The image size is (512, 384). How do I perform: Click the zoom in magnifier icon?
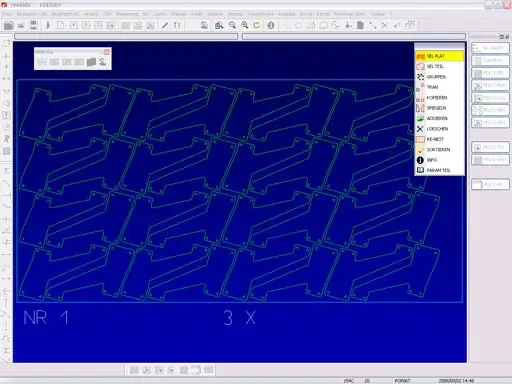(245, 25)
